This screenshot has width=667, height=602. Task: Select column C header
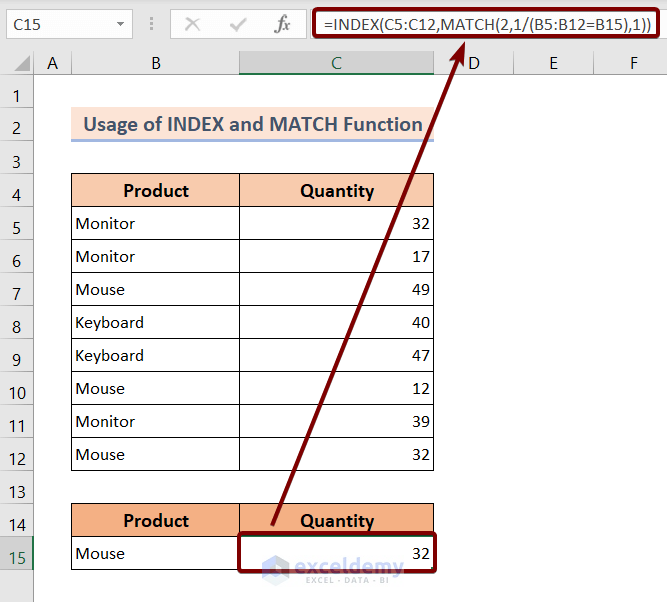[336, 63]
